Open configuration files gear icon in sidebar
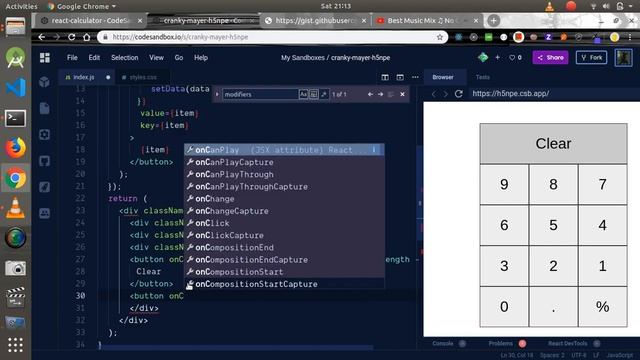The width and height of the screenshot is (640, 360). coord(44,135)
